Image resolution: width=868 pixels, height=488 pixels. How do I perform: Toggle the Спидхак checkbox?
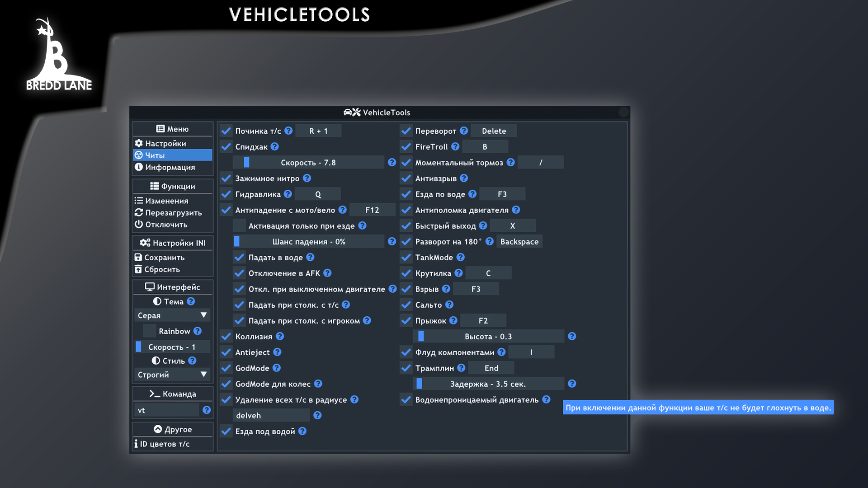click(x=226, y=147)
